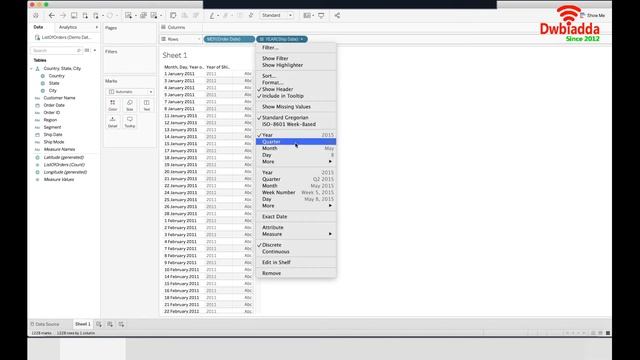The width and height of the screenshot is (640, 360).
Task: Click the Detail card in Marks
Action: (113, 122)
